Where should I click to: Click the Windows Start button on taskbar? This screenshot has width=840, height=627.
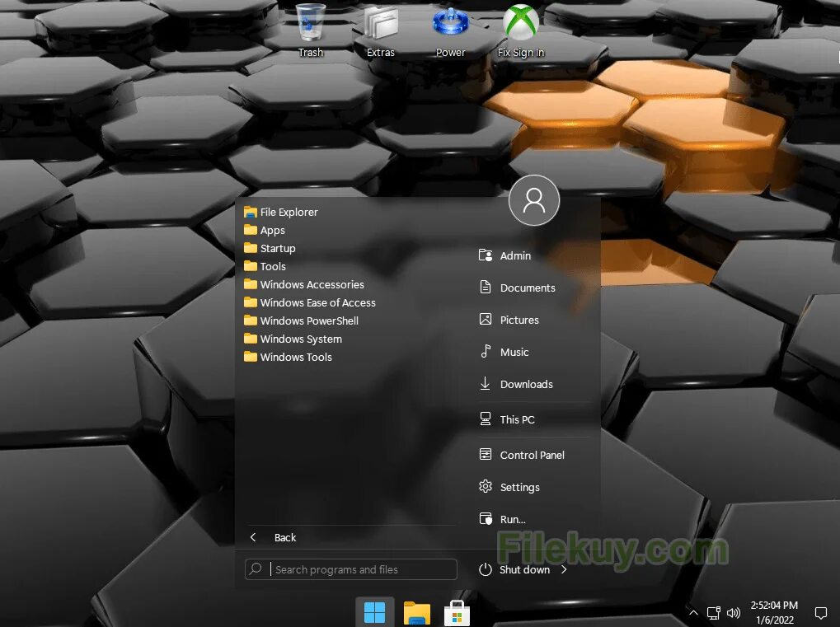(374, 612)
